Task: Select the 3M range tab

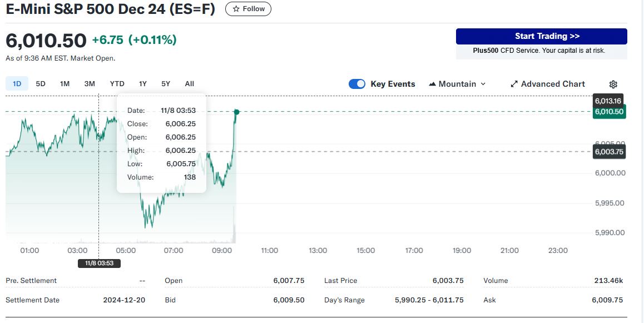Action: point(90,84)
